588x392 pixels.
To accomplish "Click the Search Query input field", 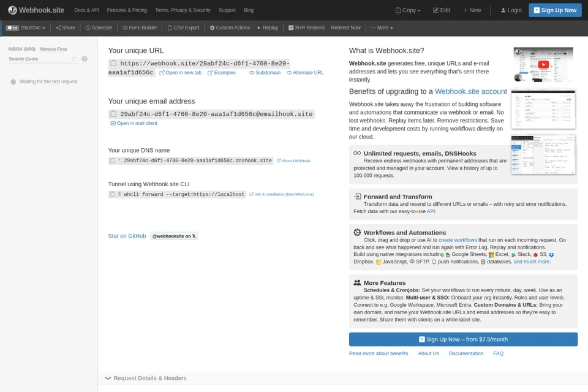I will (42, 59).
